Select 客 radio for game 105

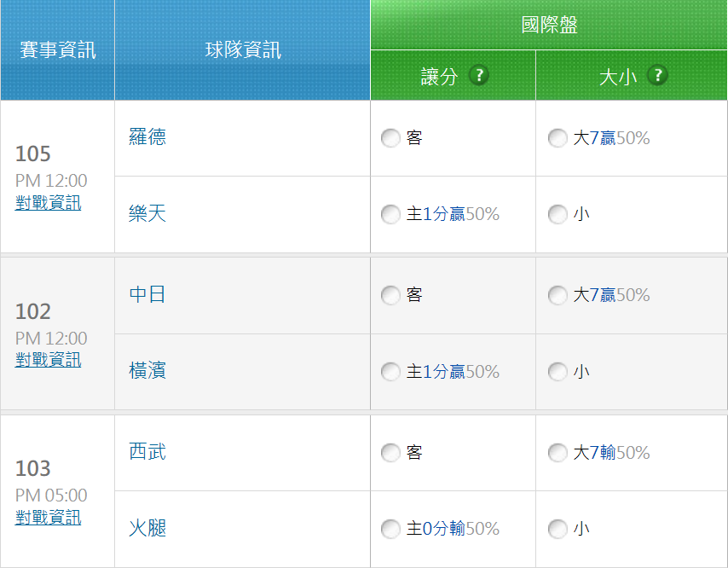click(x=390, y=138)
